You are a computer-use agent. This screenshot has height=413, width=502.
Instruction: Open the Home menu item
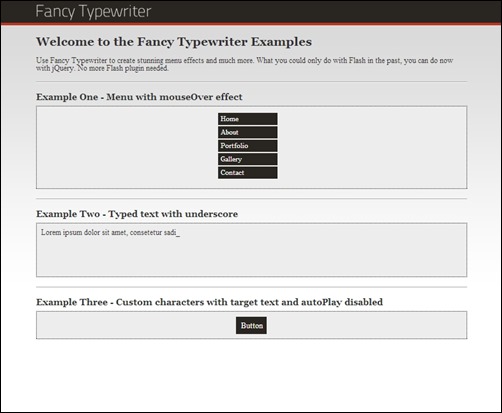click(248, 119)
